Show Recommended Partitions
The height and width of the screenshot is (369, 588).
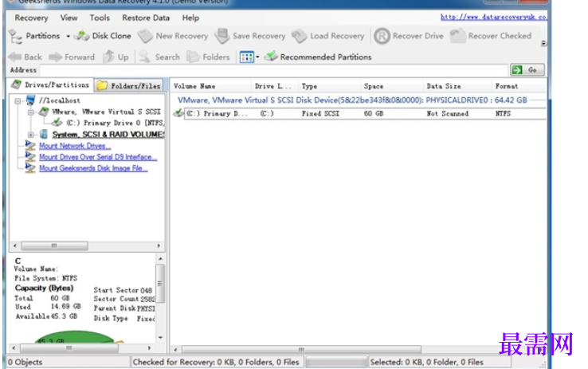318,57
